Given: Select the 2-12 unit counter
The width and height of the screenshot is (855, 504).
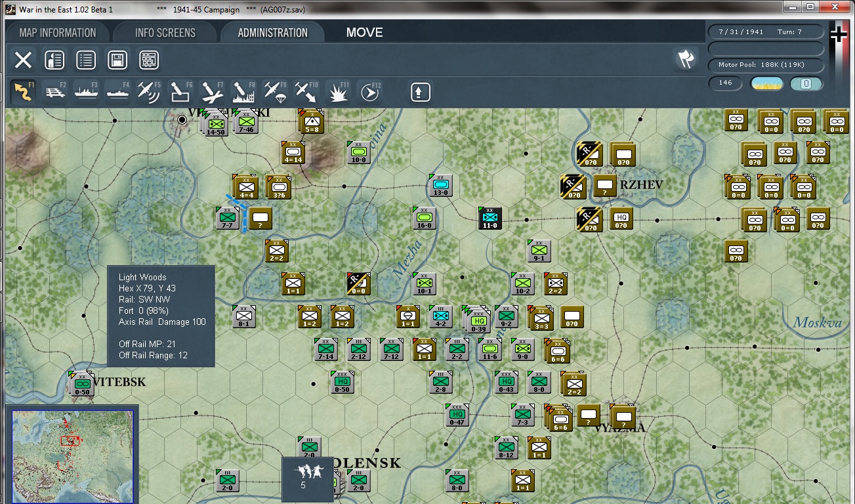Looking at the screenshot, I should 359,350.
